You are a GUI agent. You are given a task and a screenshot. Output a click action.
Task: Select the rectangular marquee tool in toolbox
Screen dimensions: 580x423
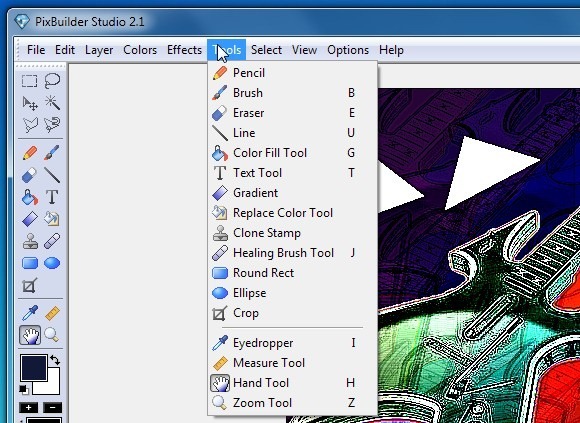coord(30,81)
